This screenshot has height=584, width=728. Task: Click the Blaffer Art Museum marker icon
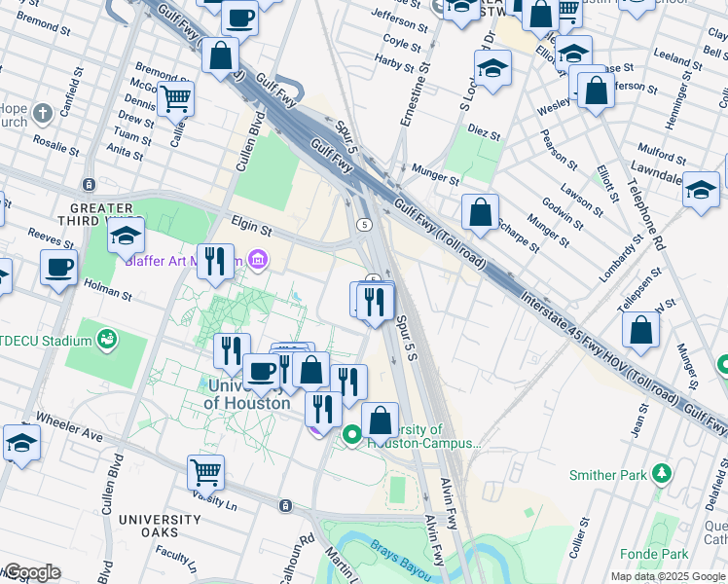click(258, 260)
